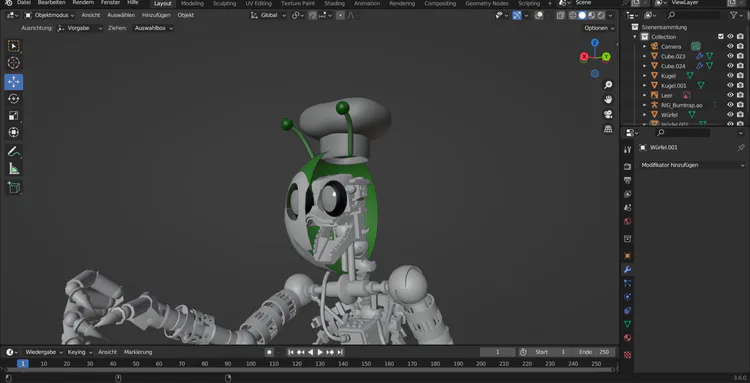Screen dimensions: 750x383
Task: Open the Material properties tab
Action: click(628, 338)
